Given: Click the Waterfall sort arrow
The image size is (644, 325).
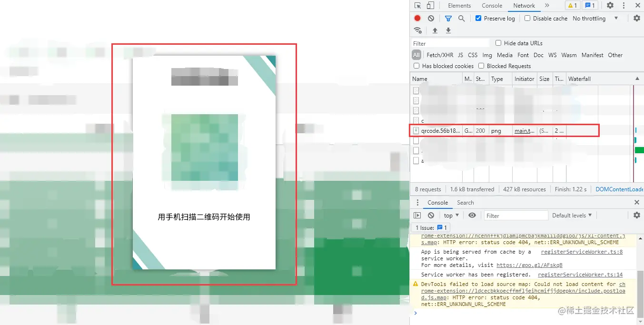Looking at the screenshot, I should pos(637,79).
